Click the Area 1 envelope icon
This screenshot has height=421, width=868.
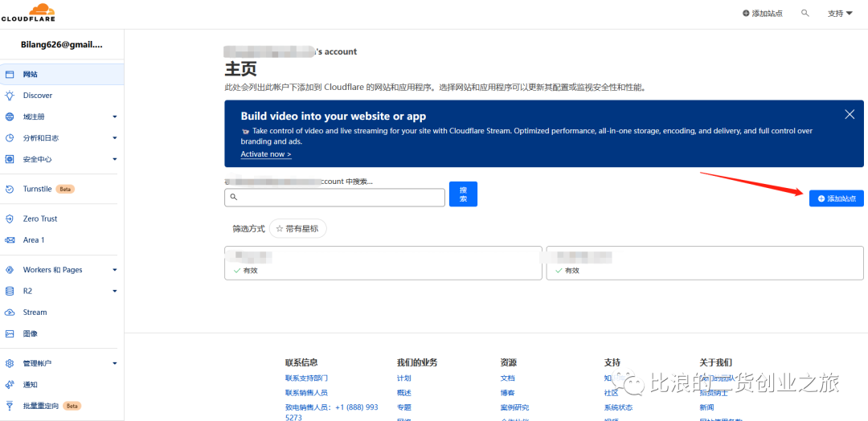point(10,240)
